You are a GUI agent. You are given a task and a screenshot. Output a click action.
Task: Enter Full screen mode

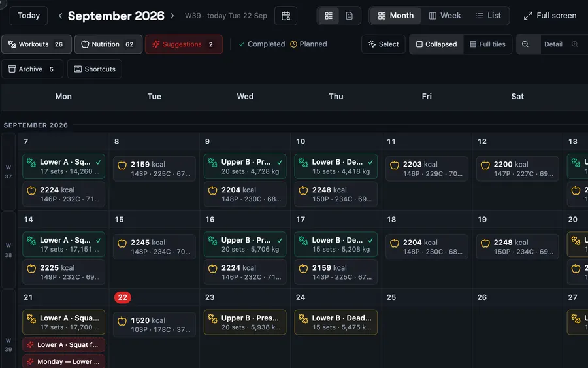[x=549, y=16]
